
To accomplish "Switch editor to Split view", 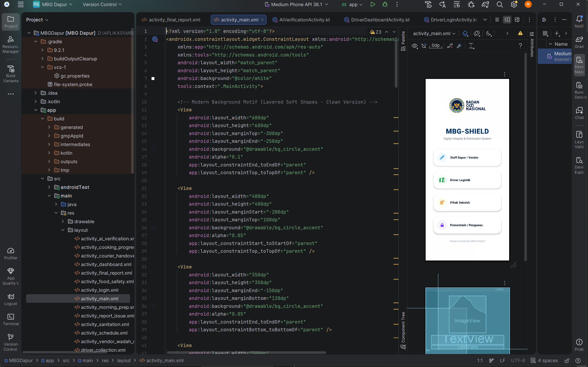I will pos(507,20).
